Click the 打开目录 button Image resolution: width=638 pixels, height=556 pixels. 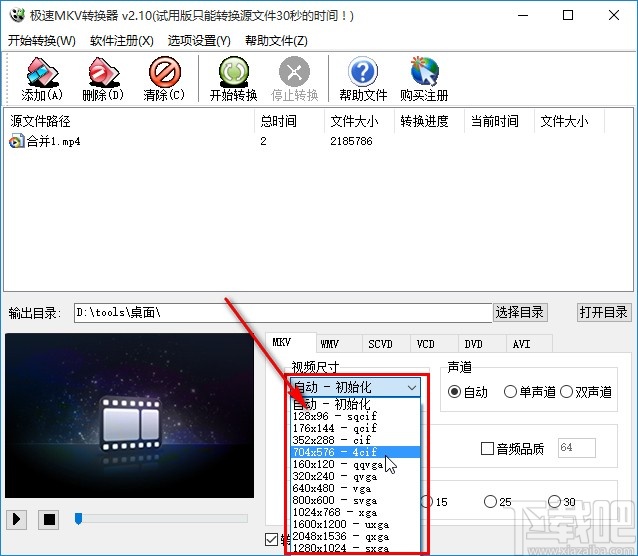[x=604, y=312]
